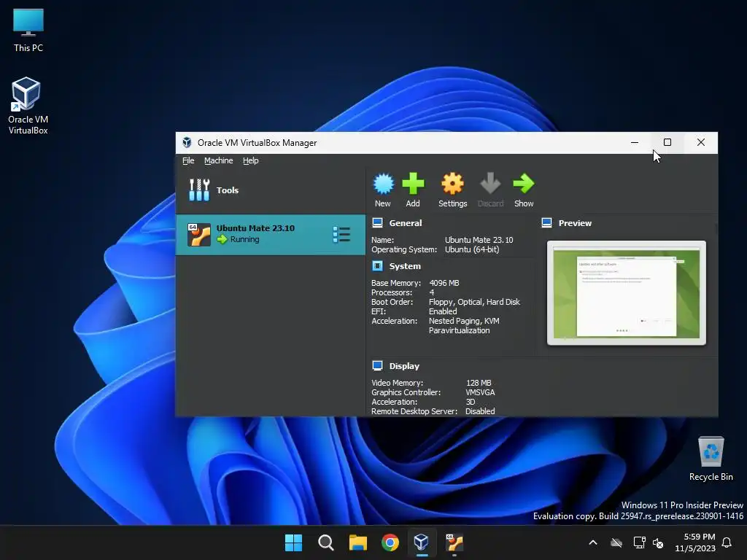Click the System section chip icon

(x=377, y=265)
